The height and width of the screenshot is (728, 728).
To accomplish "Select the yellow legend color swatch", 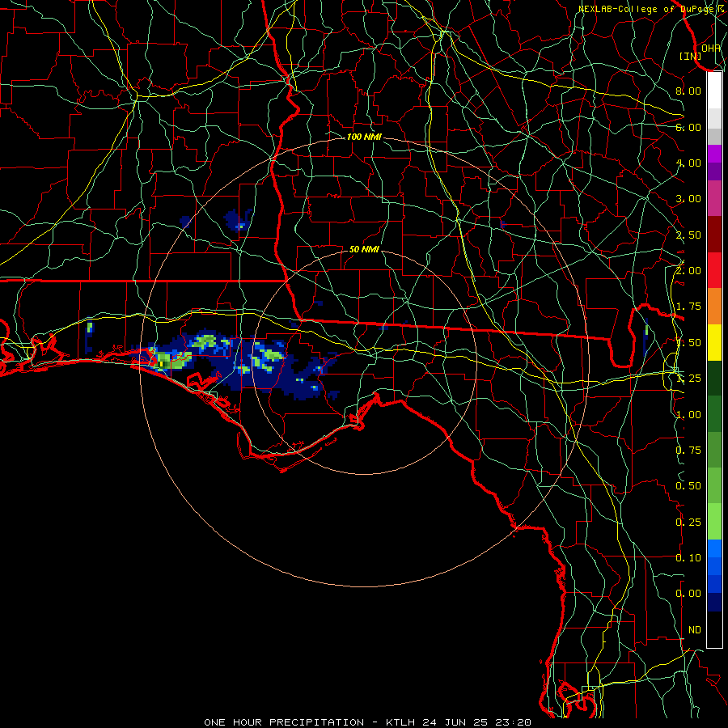I will (x=714, y=342).
